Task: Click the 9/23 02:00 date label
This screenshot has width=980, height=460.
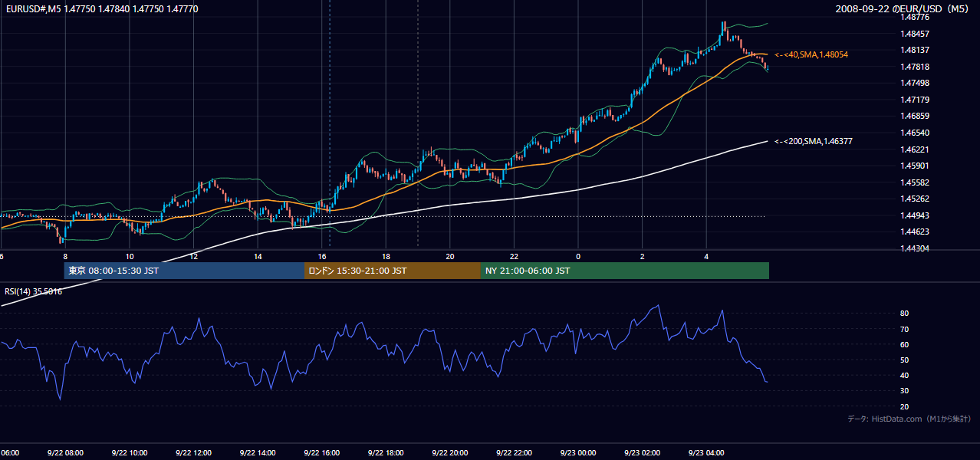Action: tap(642, 453)
